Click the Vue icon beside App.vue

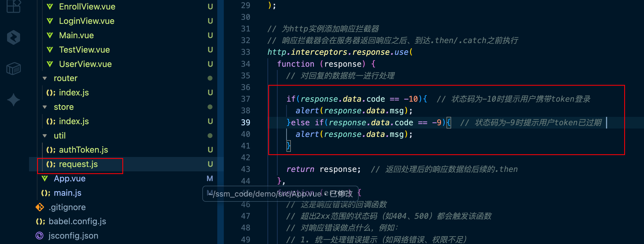click(45, 179)
